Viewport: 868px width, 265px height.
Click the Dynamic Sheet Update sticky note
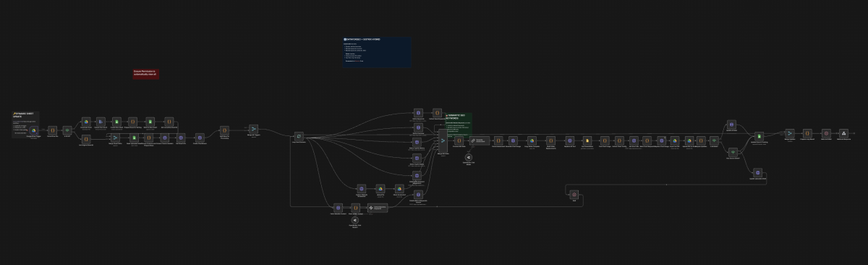26,124
